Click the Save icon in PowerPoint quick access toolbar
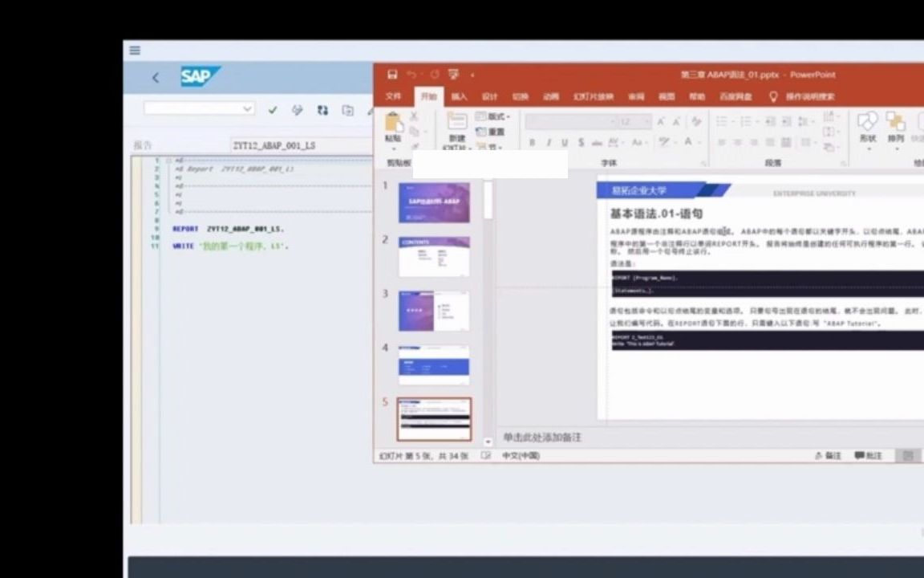924x578 pixels. (392, 74)
